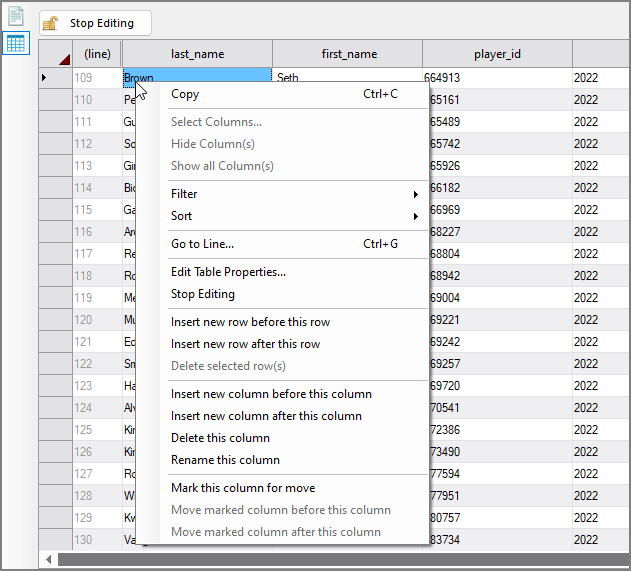Select Insert new row before this row
This screenshot has width=631, height=571.
(250, 322)
